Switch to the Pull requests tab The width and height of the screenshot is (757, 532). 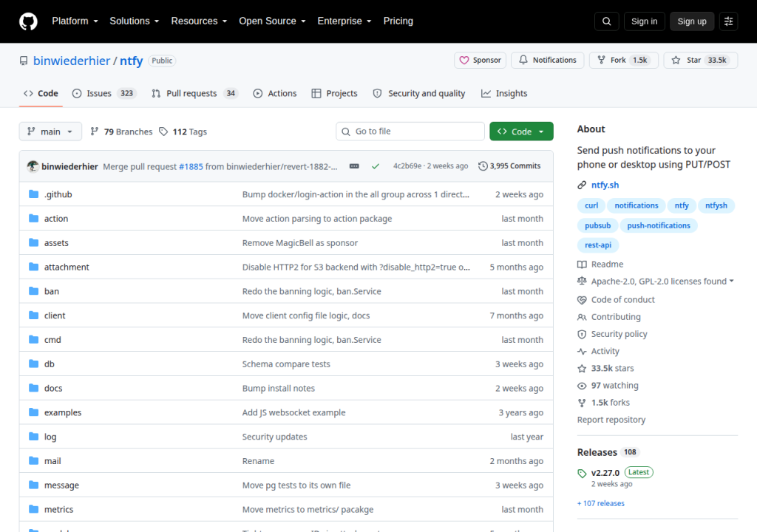(194, 93)
